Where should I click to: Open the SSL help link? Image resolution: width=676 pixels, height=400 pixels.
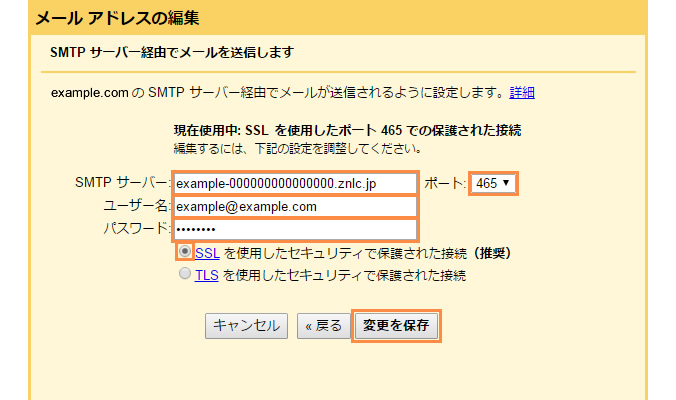[x=207, y=253]
